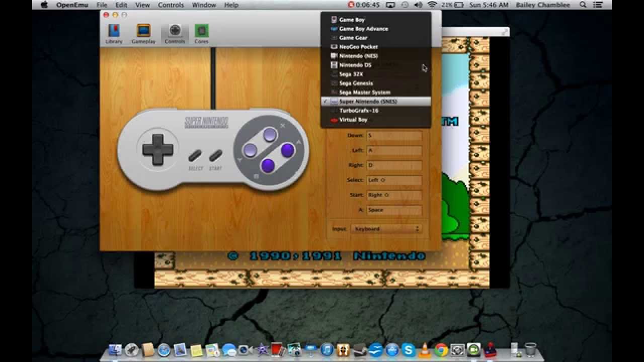Choose Game Boy from the system list
The width and height of the screenshot is (644, 362).
pyautogui.click(x=376, y=20)
